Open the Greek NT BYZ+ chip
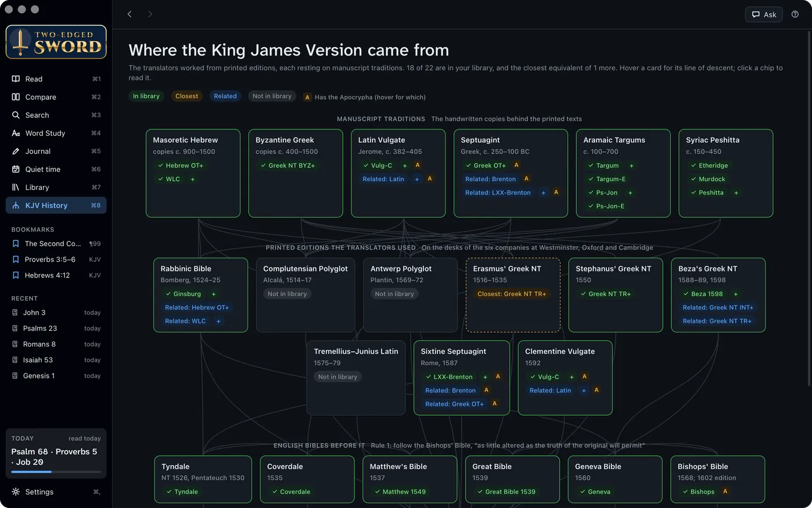Viewport: 812px width, 508px height. point(288,165)
